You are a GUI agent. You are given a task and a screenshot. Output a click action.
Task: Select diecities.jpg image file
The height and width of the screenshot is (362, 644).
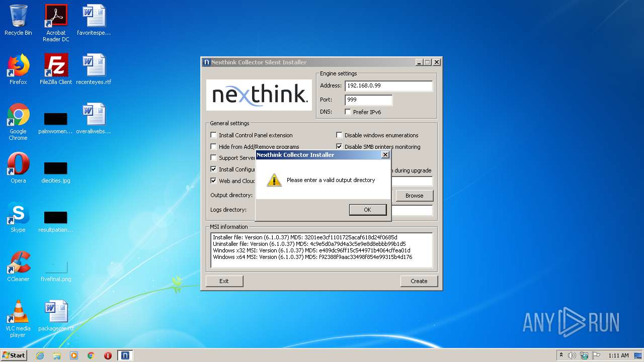pyautogui.click(x=56, y=171)
